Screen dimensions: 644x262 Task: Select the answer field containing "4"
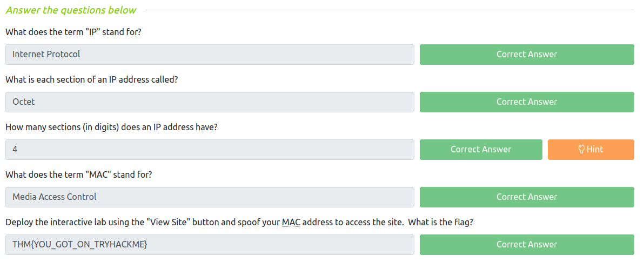(x=210, y=150)
